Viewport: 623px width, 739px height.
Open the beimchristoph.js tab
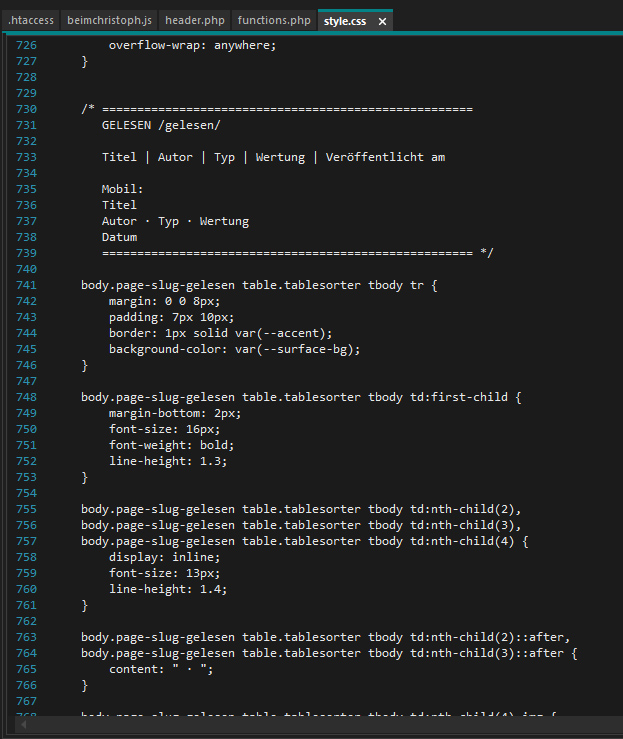[109, 21]
